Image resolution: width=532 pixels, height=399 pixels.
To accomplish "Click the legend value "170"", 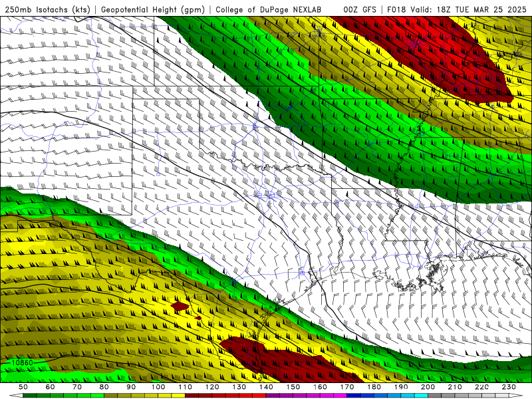I will pyautogui.click(x=347, y=387).
